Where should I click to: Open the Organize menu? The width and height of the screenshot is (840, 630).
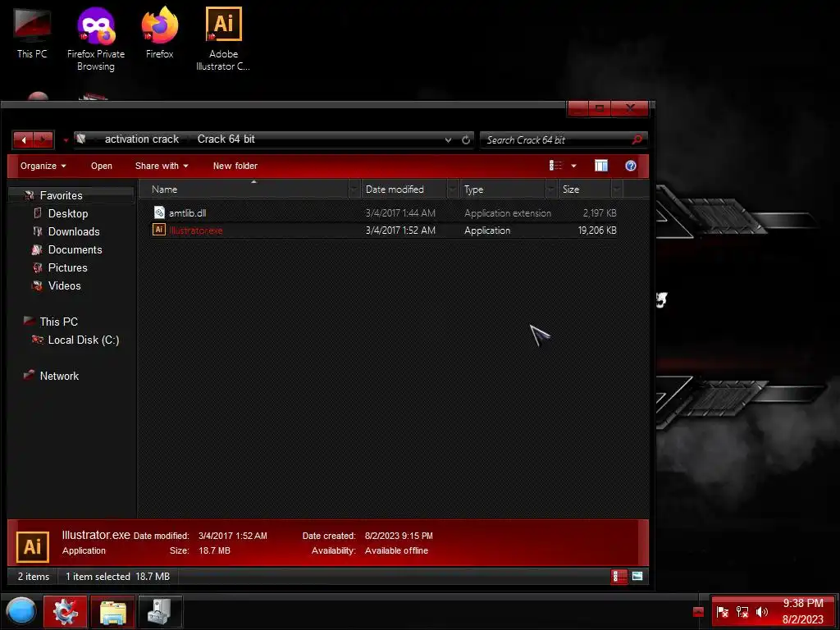tap(43, 166)
